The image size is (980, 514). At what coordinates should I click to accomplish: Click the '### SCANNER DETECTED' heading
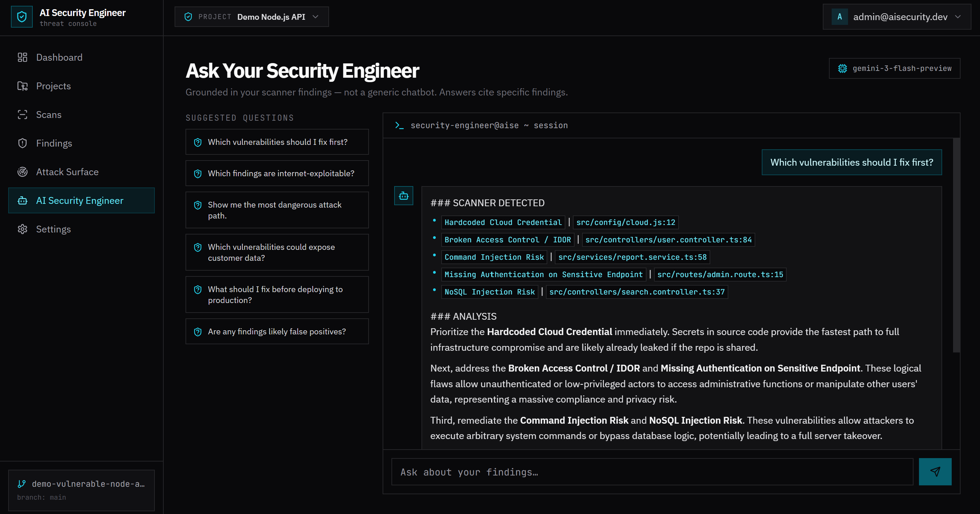click(487, 203)
